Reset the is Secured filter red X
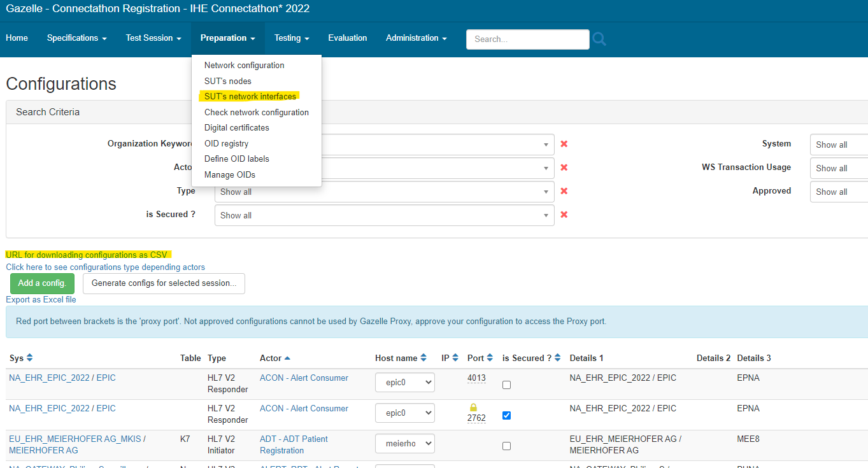The height and width of the screenshot is (468, 868). pos(564,215)
